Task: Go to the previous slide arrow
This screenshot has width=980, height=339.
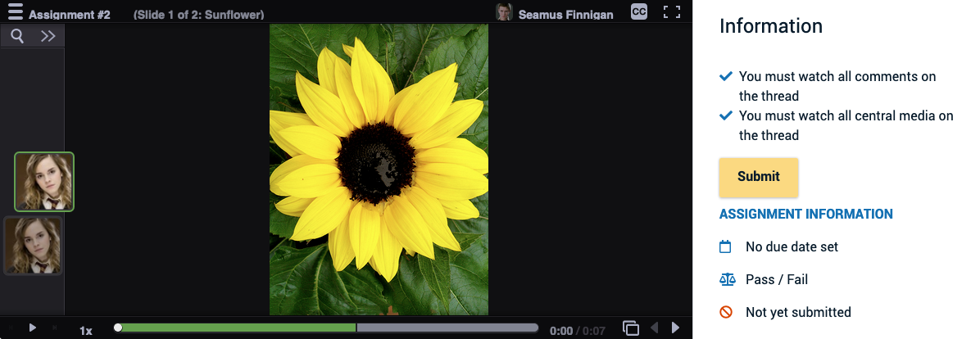Action: coord(655,328)
